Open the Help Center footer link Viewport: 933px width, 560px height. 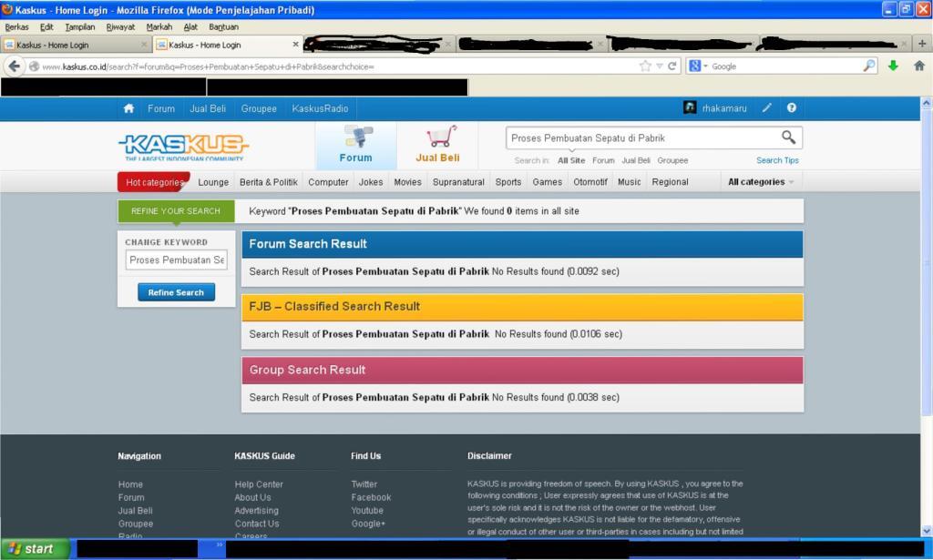(x=259, y=484)
